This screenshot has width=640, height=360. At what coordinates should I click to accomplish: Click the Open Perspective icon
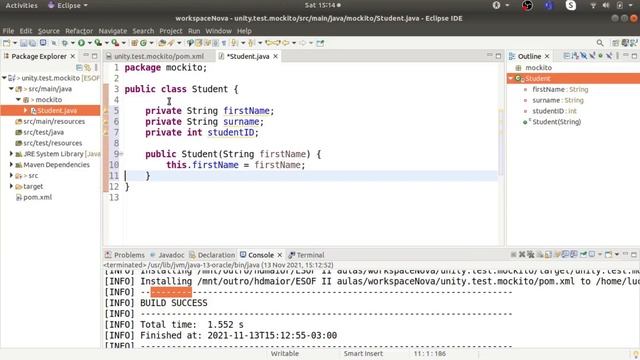click(616, 43)
